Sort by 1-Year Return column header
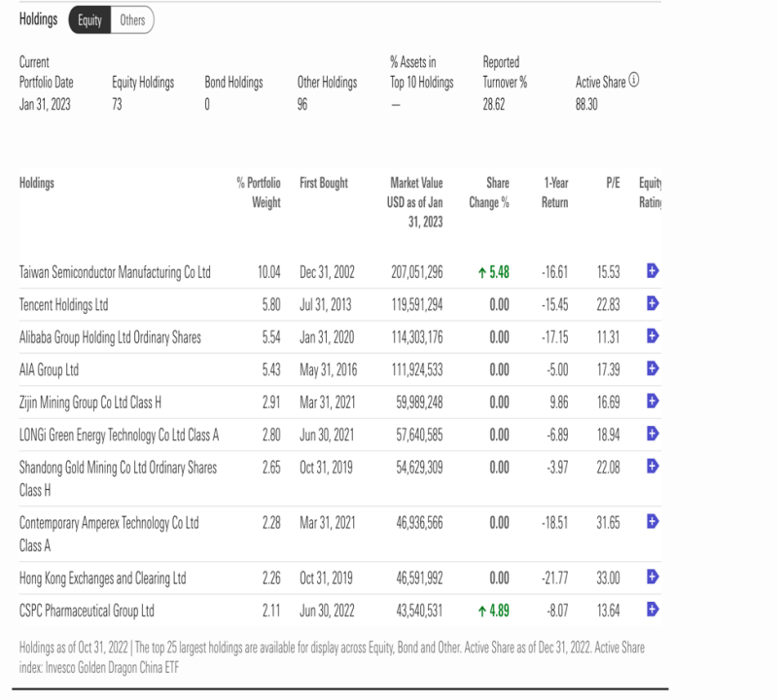 pos(554,192)
